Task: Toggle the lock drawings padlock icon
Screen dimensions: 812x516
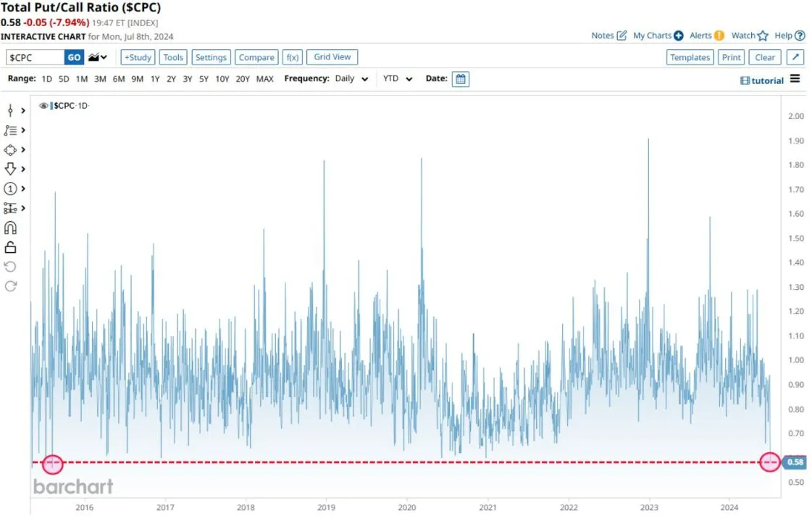Action: pyautogui.click(x=10, y=247)
